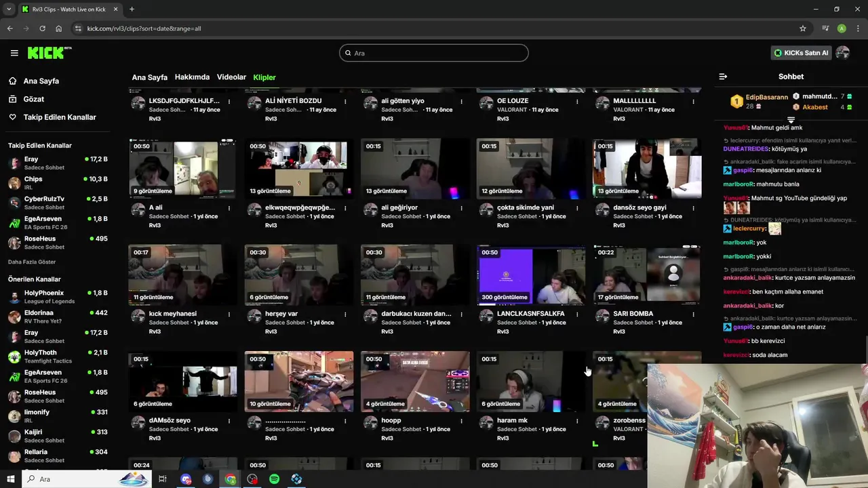868x488 pixels.
Task: Open options for clip 'SARI BOMBA'
Action: pos(693,314)
